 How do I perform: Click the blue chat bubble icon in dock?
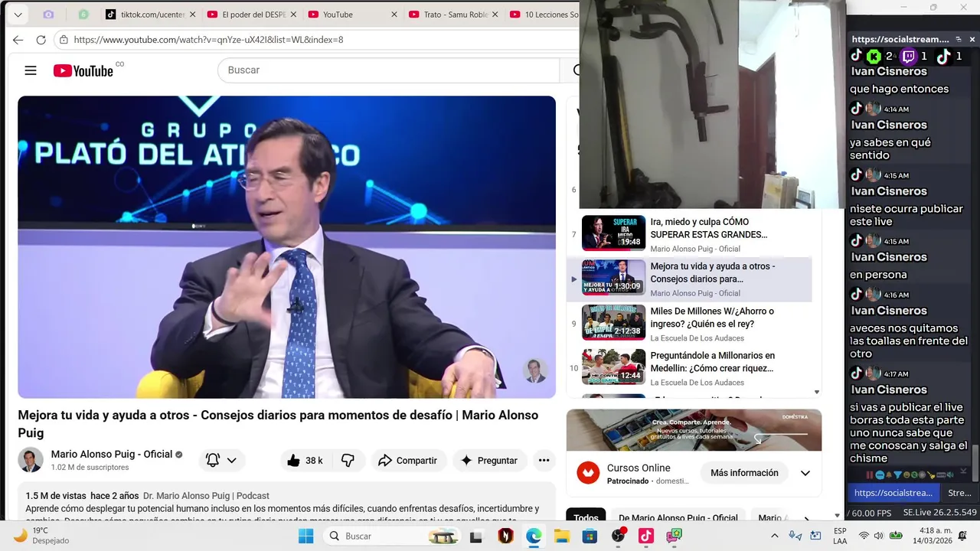pos(880,474)
